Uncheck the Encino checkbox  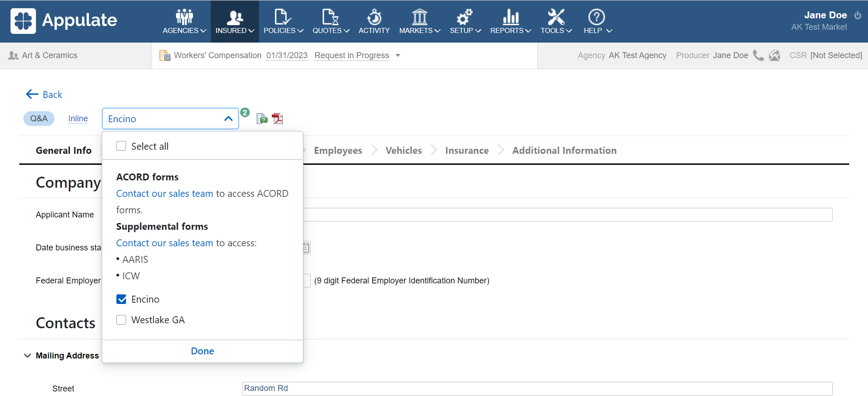121,299
